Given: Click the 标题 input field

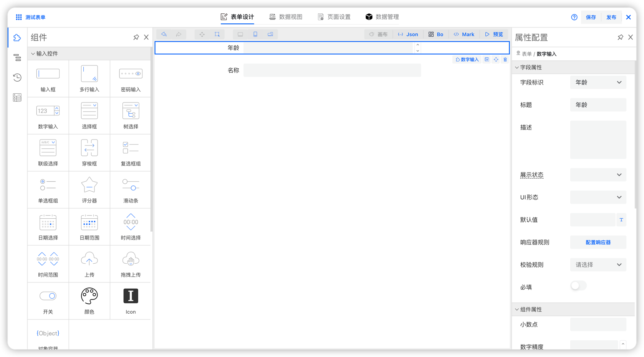Looking at the screenshot, I should (598, 105).
